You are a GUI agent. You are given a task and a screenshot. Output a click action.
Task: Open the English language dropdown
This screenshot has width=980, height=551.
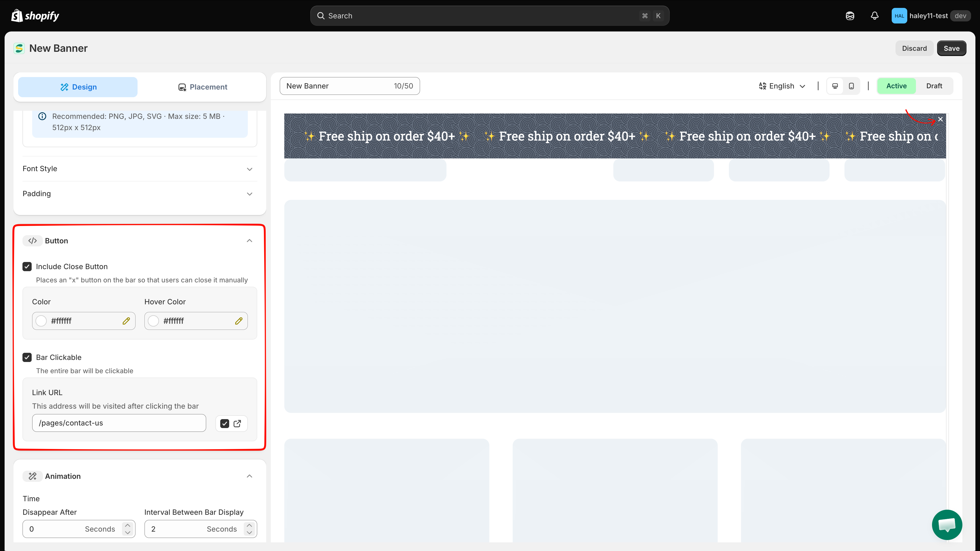tap(782, 86)
